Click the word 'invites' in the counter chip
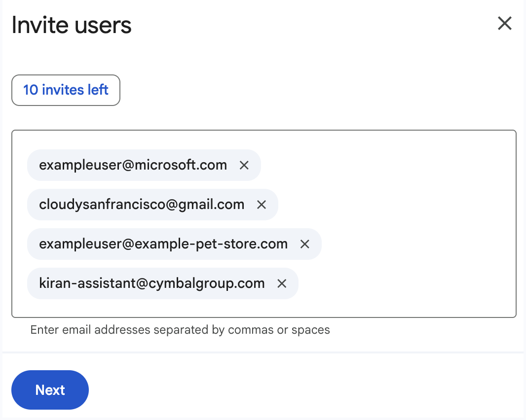 click(x=64, y=90)
